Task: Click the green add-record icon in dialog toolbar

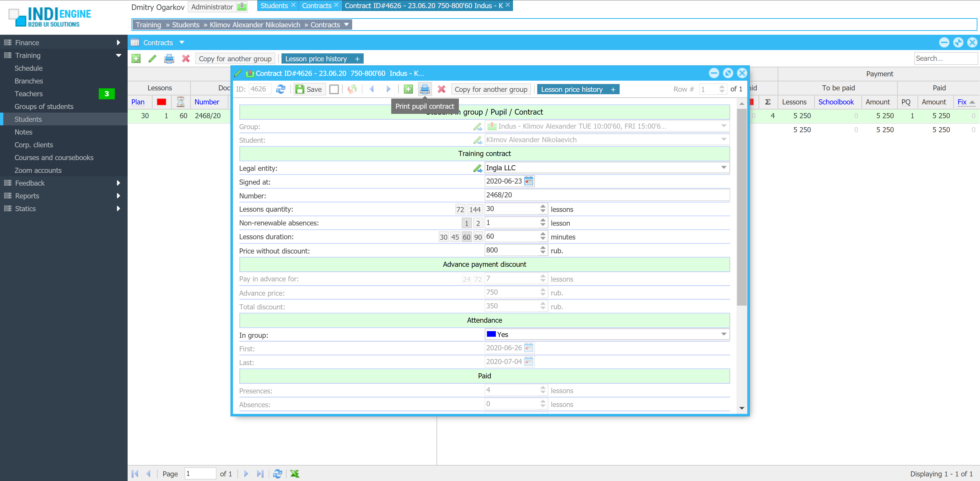Action: tap(408, 89)
